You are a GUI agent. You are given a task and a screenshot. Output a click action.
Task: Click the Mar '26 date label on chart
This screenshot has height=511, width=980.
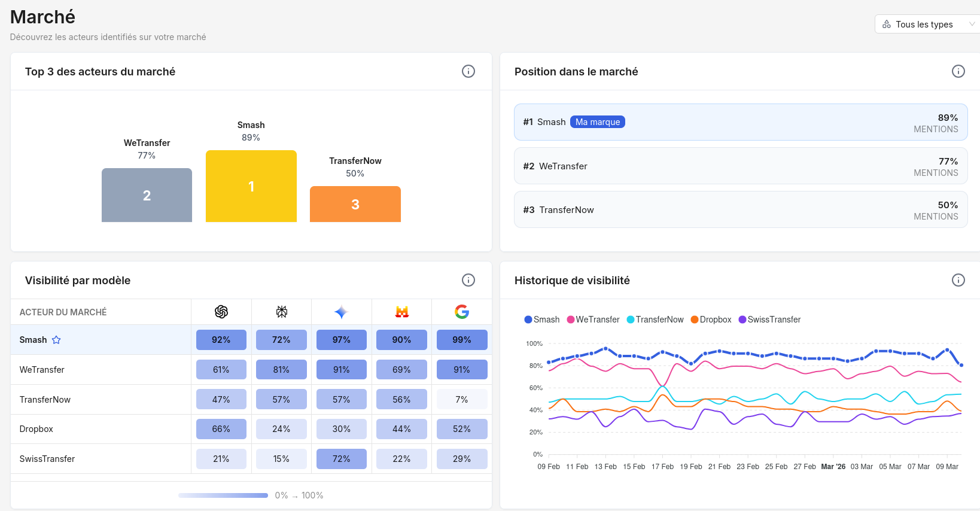[833, 467]
